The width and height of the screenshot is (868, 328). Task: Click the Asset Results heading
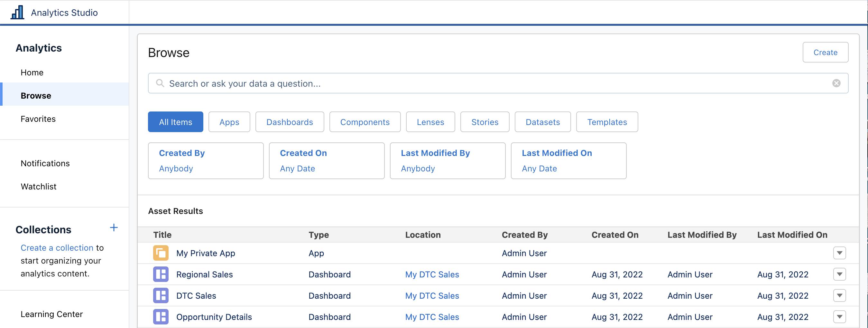[x=176, y=211]
